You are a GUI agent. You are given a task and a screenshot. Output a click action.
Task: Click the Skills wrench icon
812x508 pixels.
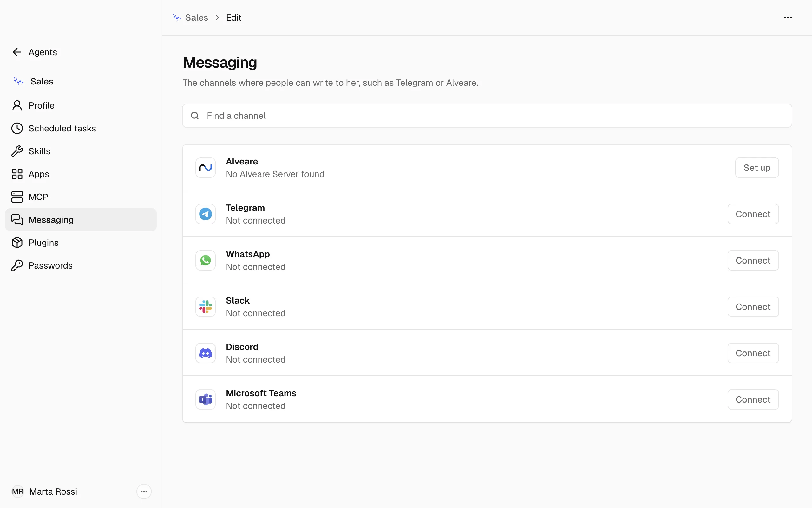pyautogui.click(x=17, y=151)
